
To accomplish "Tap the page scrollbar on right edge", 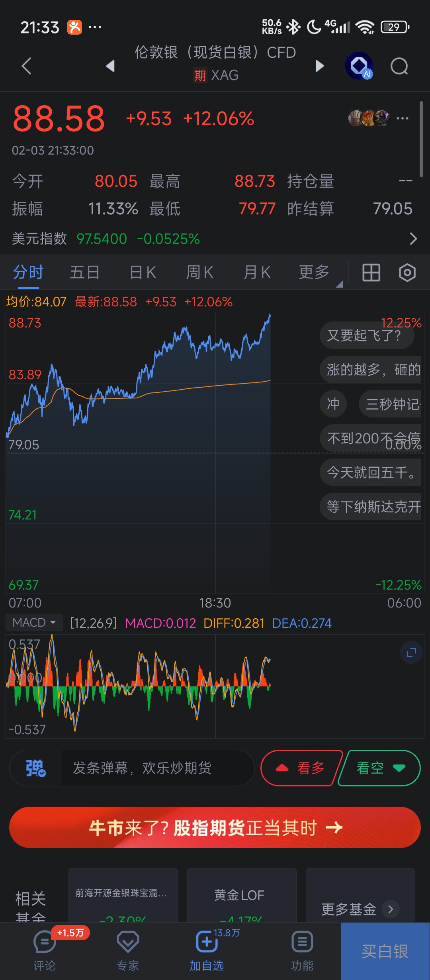I will coord(421,139).
